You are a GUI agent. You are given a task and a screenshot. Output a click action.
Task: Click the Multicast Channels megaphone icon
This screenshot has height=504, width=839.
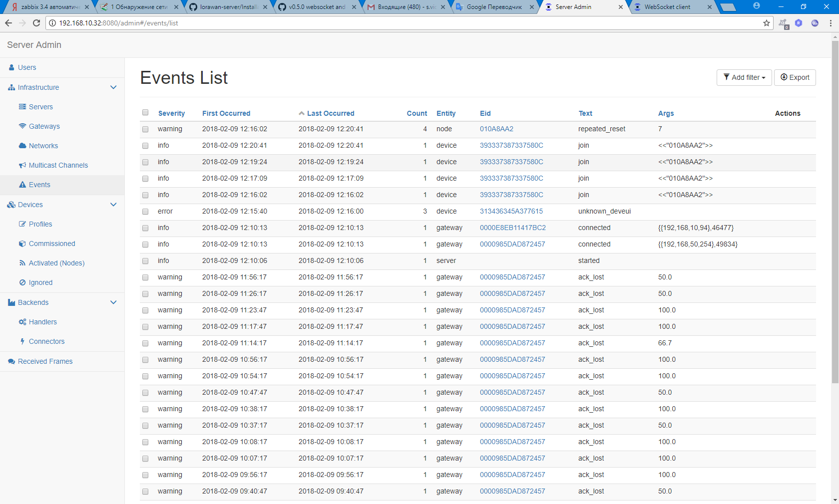pyautogui.click(x=22, y=165)
